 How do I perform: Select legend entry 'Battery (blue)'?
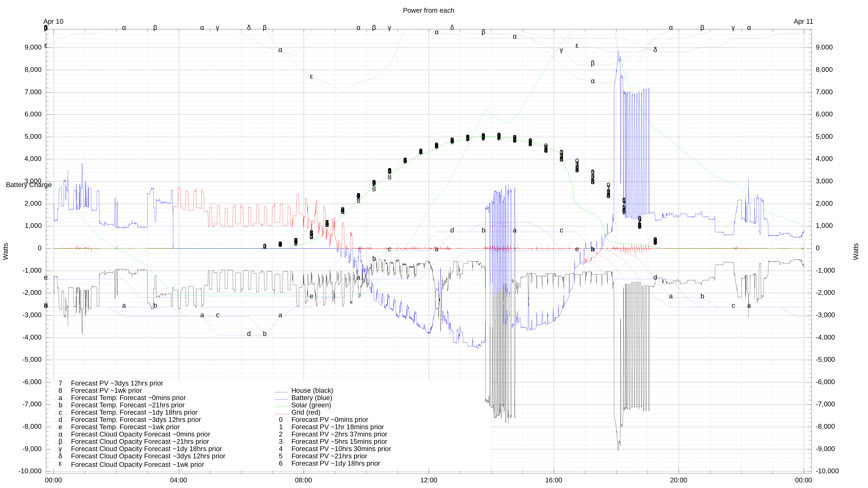coord(312,398)
